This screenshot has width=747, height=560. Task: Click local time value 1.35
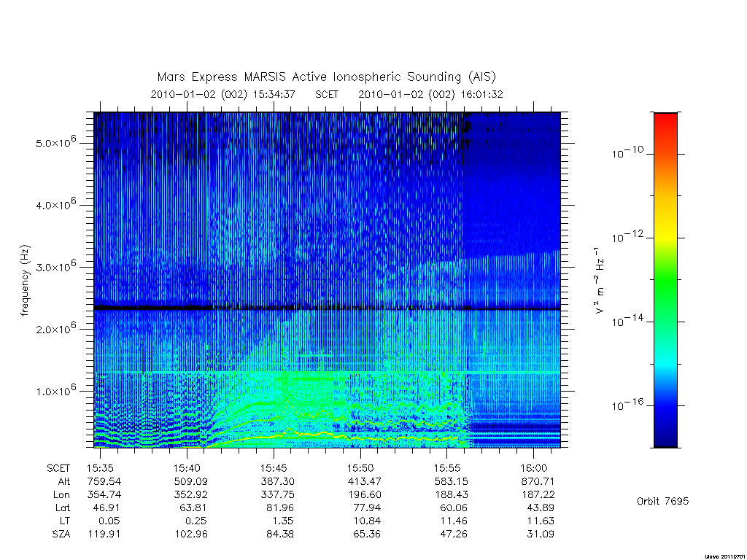click(283, 521)
